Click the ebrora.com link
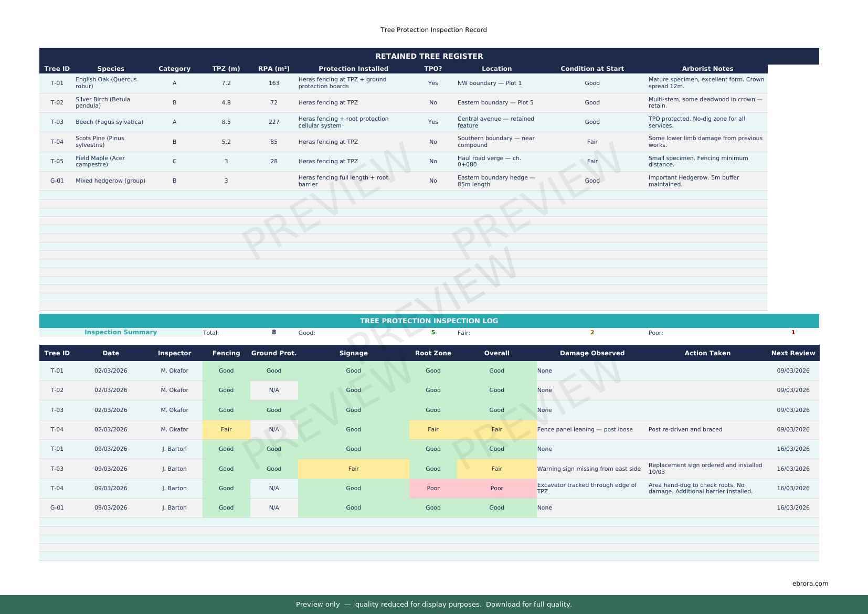Viewport: 868px width, 614px height. (810, 583)
